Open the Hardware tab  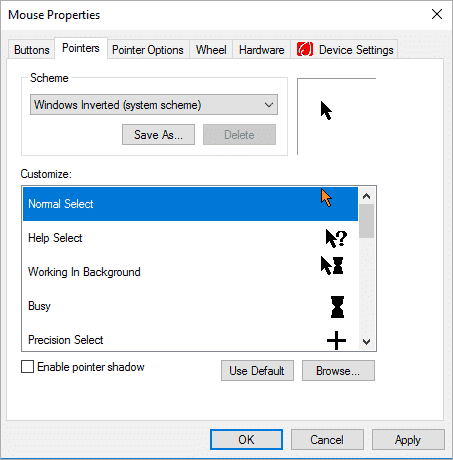261,50
